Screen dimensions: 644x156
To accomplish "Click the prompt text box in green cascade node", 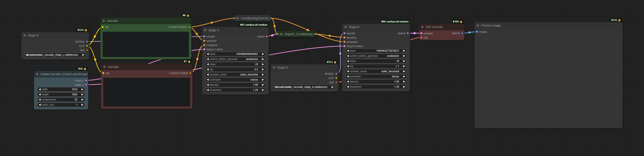I will [146, 44].
